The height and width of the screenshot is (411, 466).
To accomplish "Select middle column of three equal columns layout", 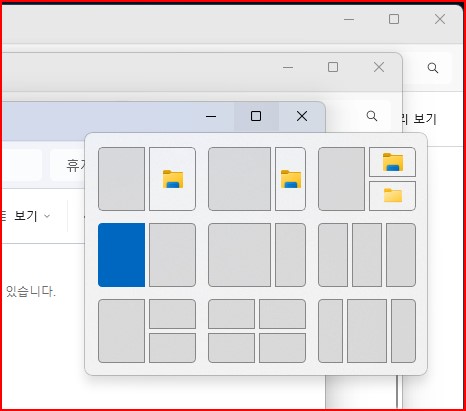I will click(x=367, y=255).
